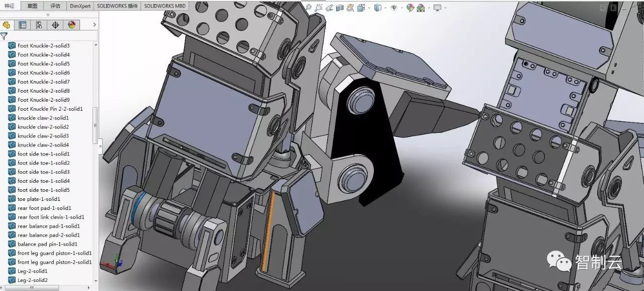Select foot side toe-1-solid4 body
Screen dimensions: 644x291
44,181
